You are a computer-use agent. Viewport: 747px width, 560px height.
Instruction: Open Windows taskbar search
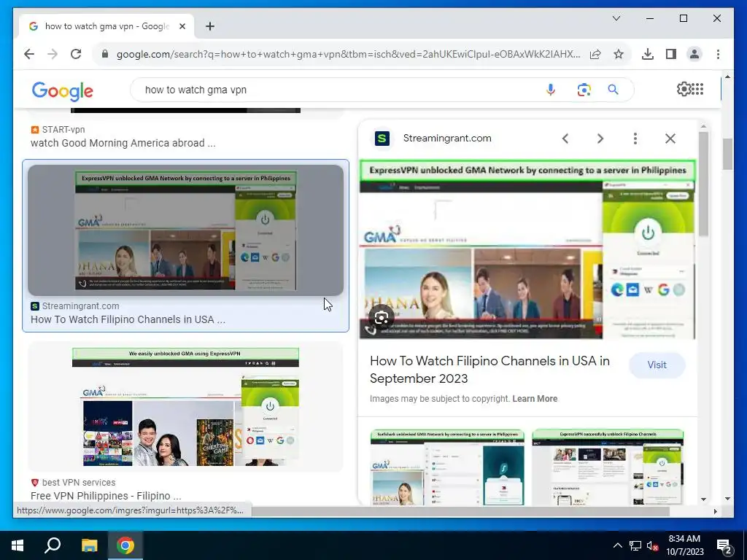[x=53, y=545]
